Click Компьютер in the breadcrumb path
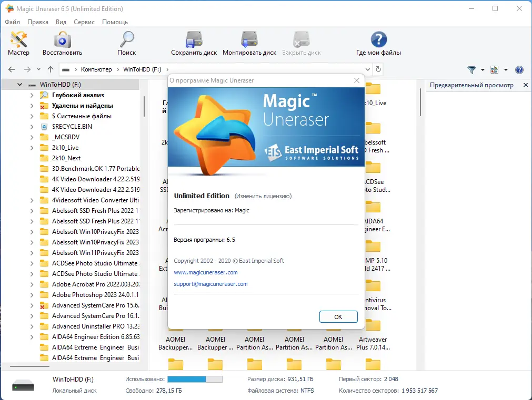Image resolution: width=532 pixels, height=400 pixels. point(96,69)
